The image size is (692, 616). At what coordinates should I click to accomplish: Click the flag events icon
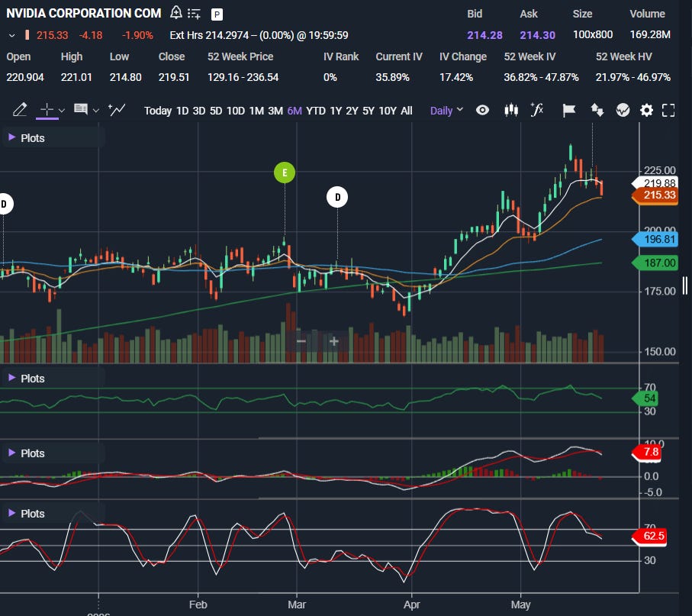click(569, 111)
